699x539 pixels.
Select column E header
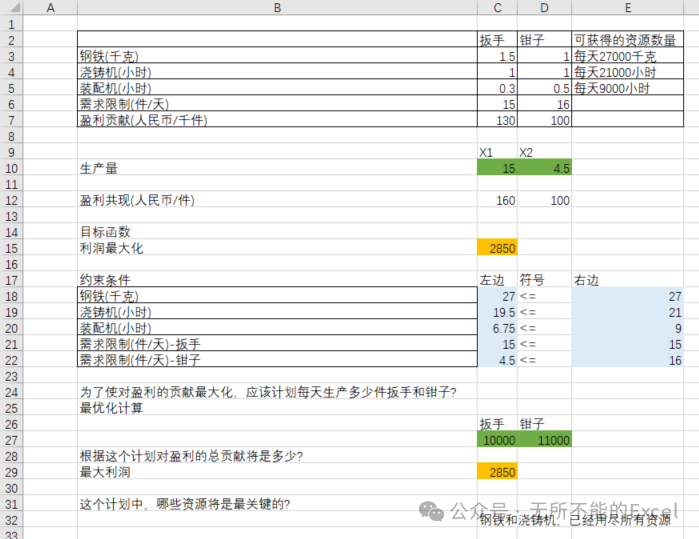click(x=627, y=8)
